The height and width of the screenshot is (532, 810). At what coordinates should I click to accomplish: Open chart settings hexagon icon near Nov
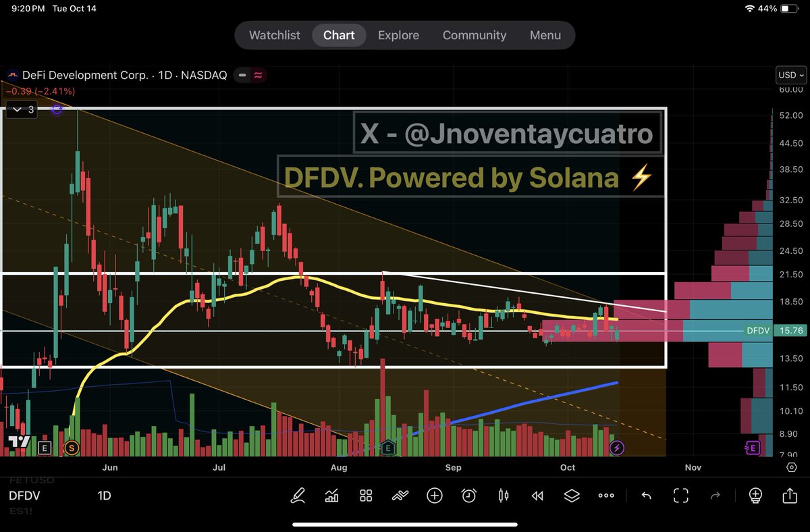(792, 467)
